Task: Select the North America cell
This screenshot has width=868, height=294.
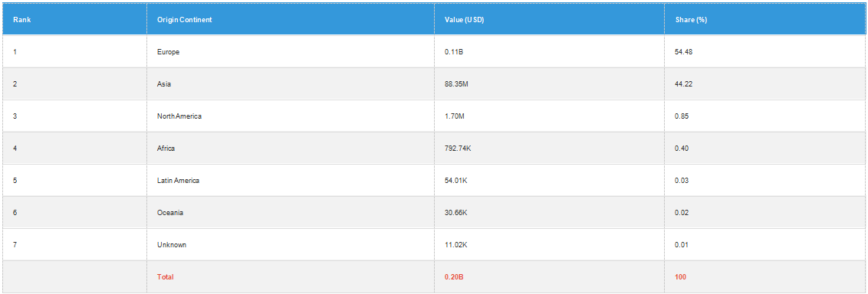Action: [x=291, y=116]
